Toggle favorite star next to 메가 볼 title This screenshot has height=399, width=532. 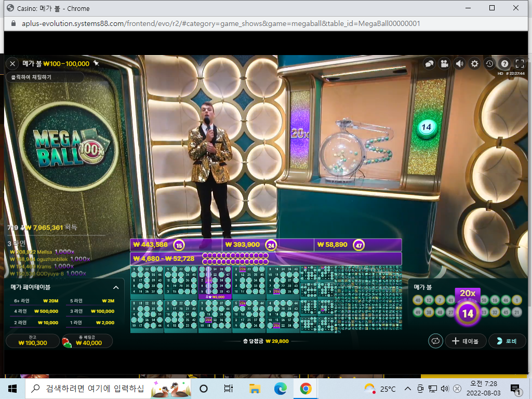tap(96, 63)
